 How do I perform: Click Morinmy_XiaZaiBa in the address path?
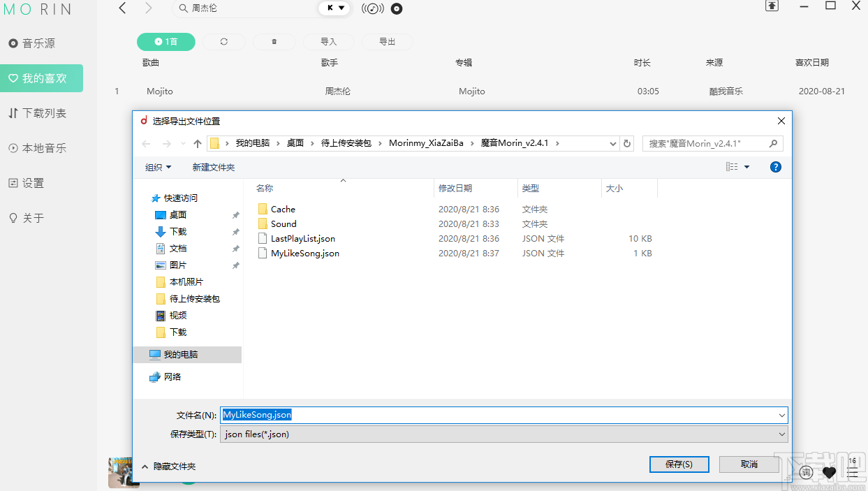pos(426,143)
